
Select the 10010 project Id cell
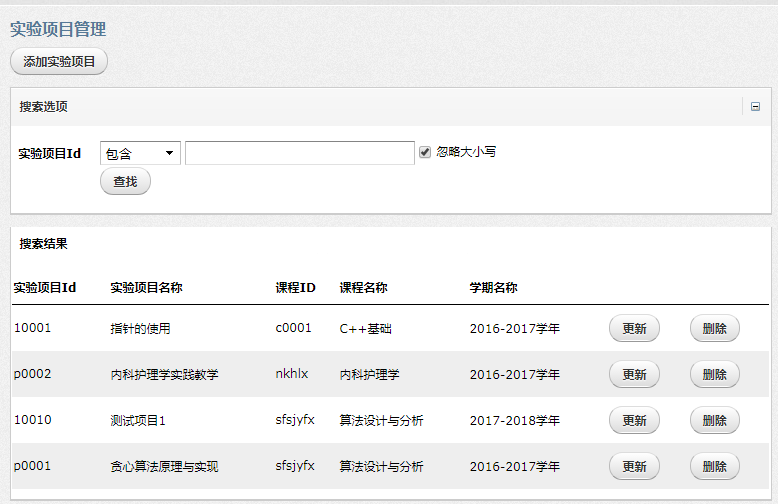tap(33, 420)
